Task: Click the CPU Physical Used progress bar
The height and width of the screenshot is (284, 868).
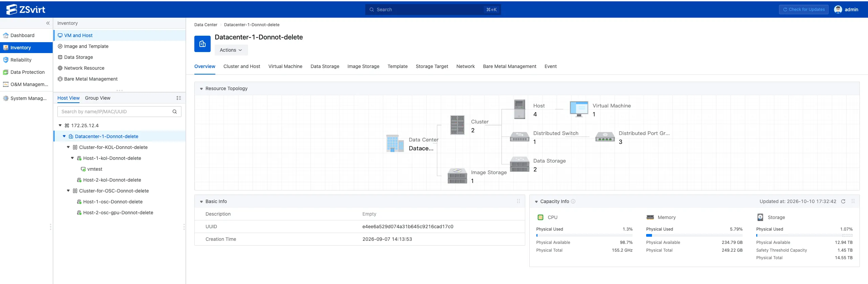Action: pos(584,235)
